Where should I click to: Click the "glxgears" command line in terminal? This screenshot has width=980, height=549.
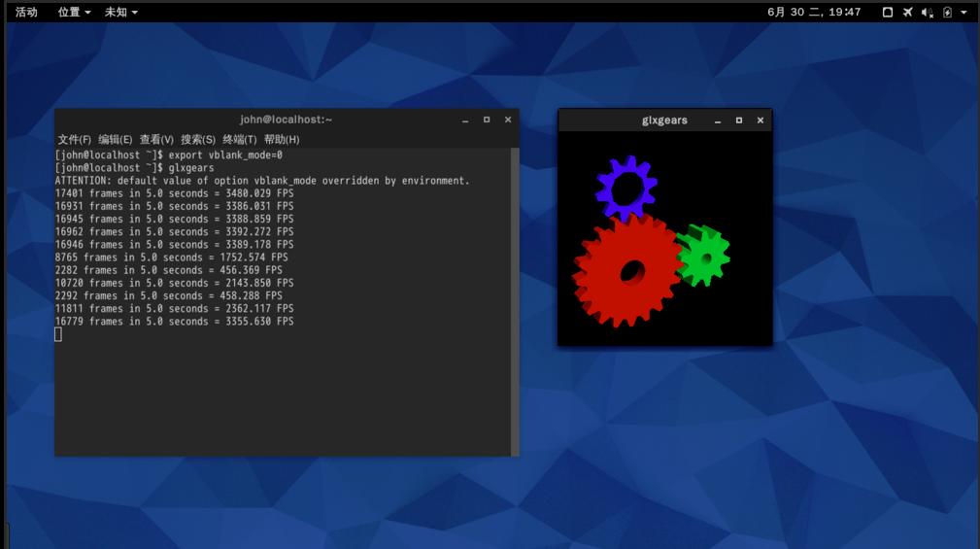(x=134, y=167)
